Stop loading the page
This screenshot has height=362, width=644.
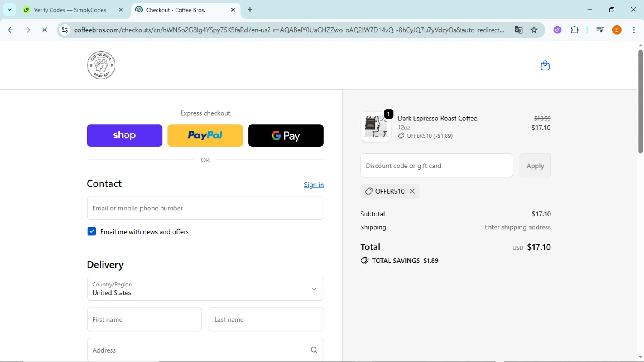44,30
